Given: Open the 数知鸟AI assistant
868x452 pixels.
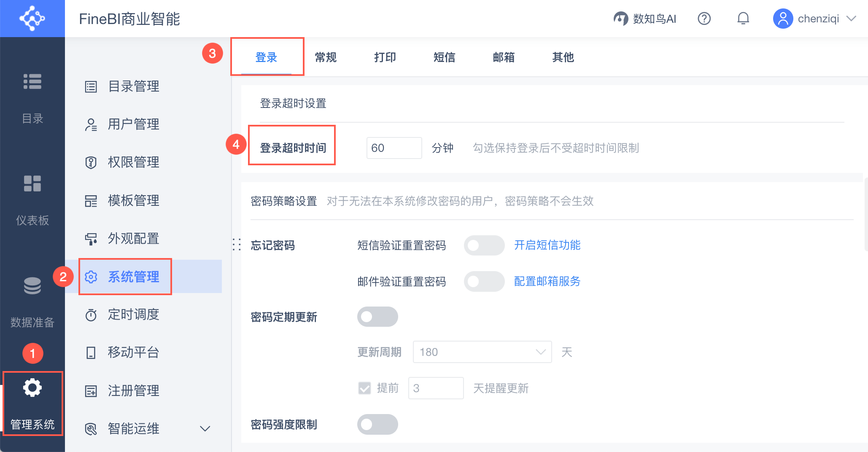Looking at the screenshot, I should (x=645, y=19).
